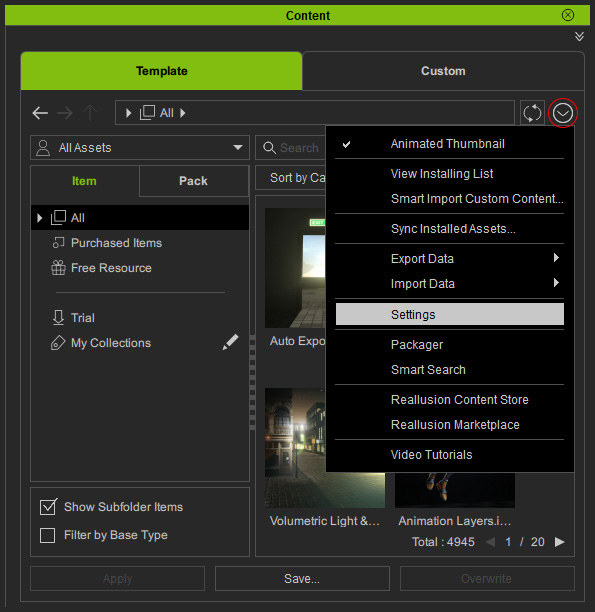The image size is (595, 612).
Task: Click the refresh content icon
Action: coord(532,113)
